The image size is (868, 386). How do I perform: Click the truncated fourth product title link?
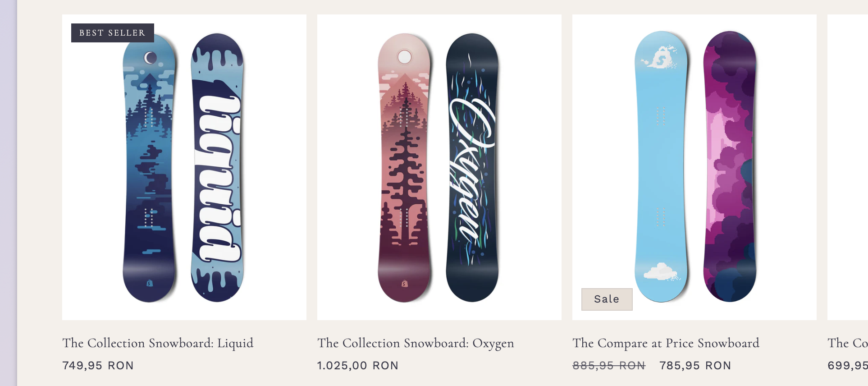[847, 343]
